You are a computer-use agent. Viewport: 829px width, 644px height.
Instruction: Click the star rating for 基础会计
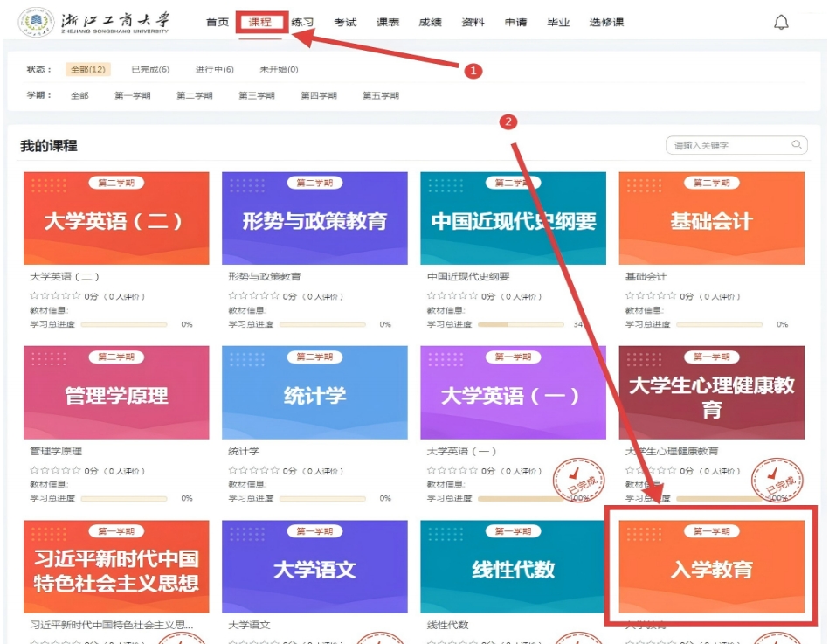point(651,295)
